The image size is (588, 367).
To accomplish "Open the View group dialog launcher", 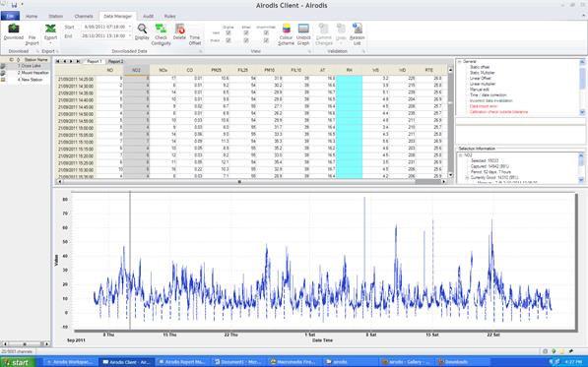I will [310, 51].
